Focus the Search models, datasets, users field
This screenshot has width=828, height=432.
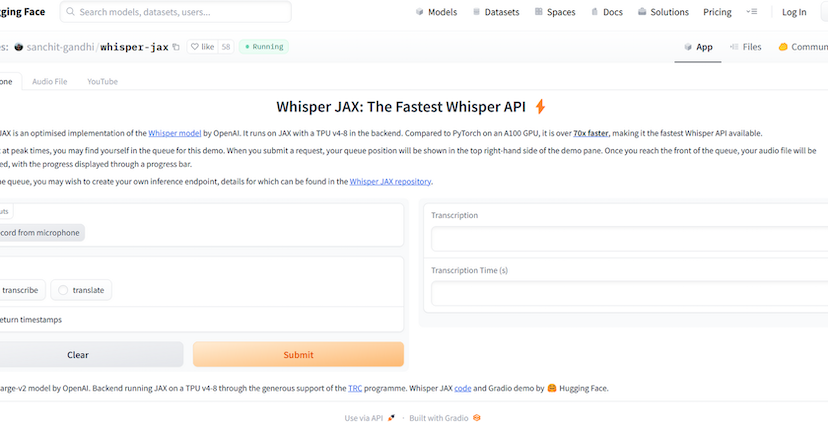[176, 12]
